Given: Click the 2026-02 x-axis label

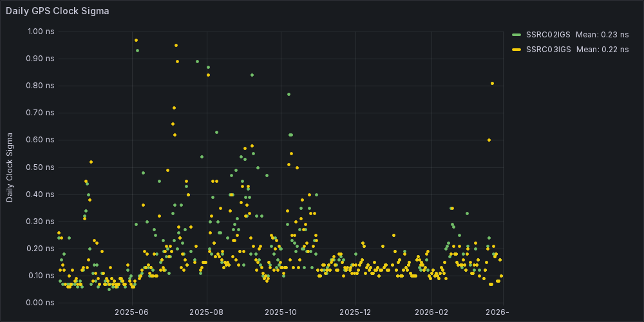Looking at the screenshot, I should [432, 312].
